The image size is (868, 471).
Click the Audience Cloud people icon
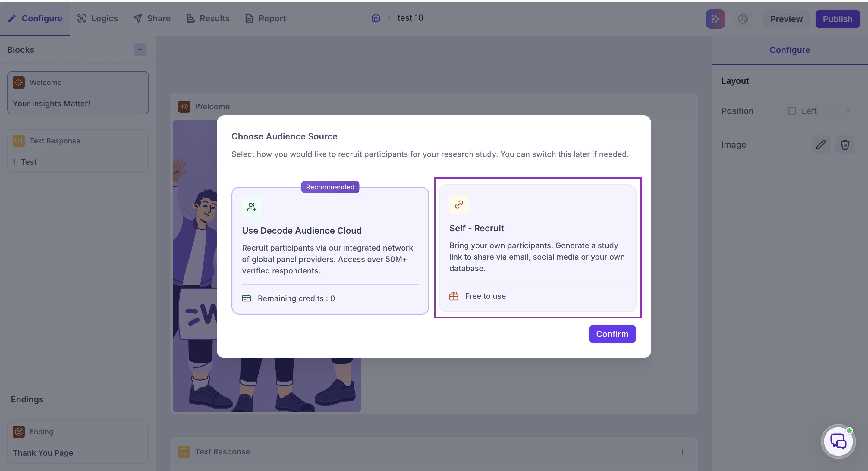point(251,207)
